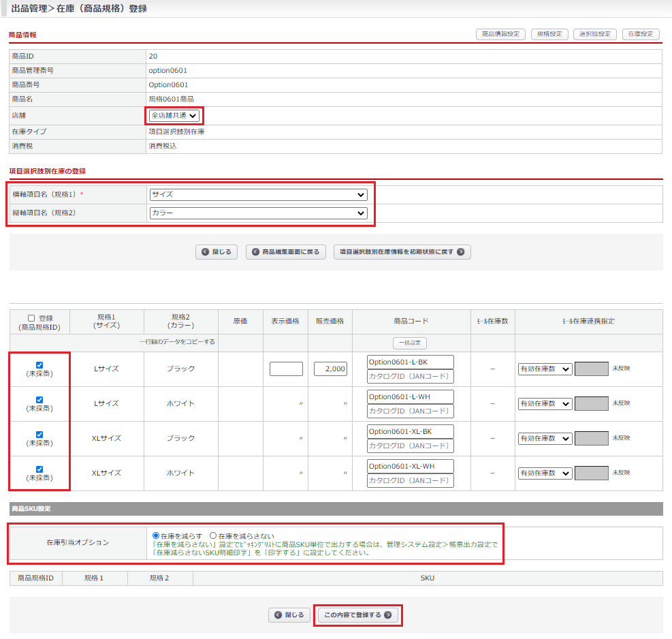Click 商品編集画面に戻る button
This screenshot has height=639, width=672.
click(286, 252)
